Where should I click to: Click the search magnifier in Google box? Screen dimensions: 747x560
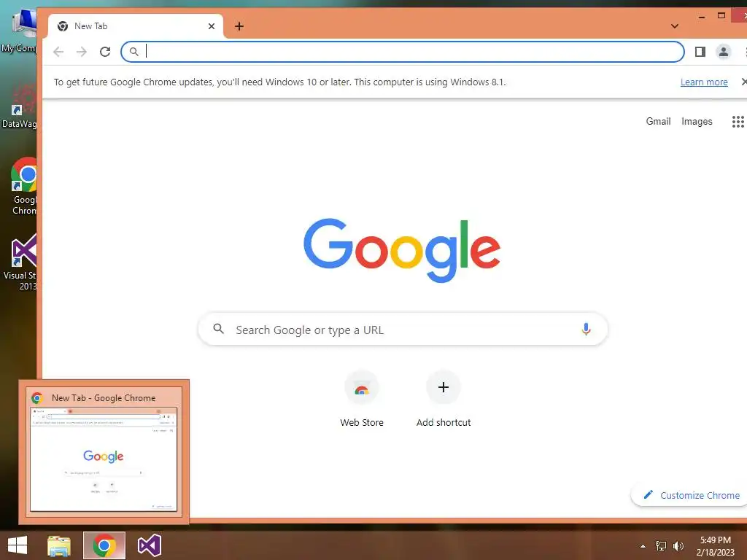click(x=218, y=329)
